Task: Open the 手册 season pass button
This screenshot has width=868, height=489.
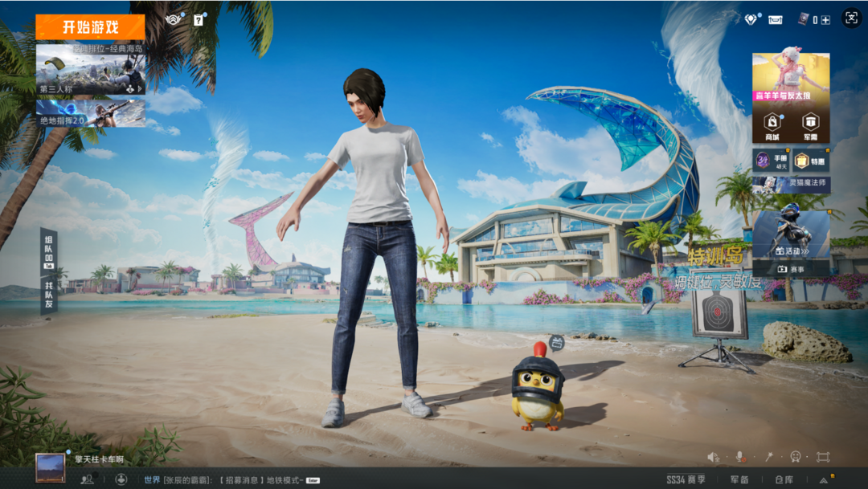Action: 771,161
